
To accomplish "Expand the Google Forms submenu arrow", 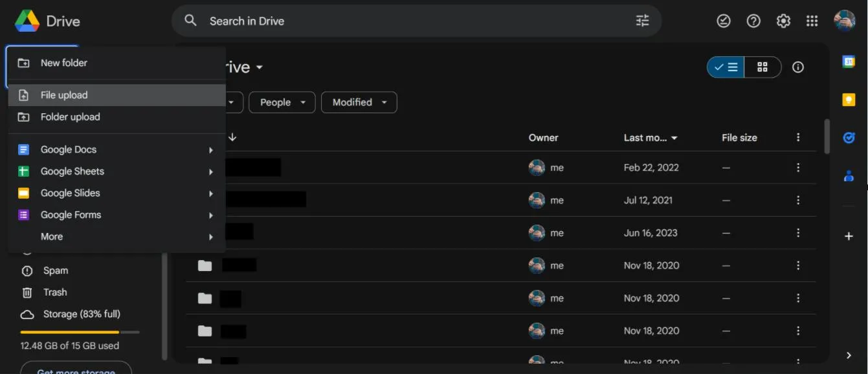I will tap(211, 215).
